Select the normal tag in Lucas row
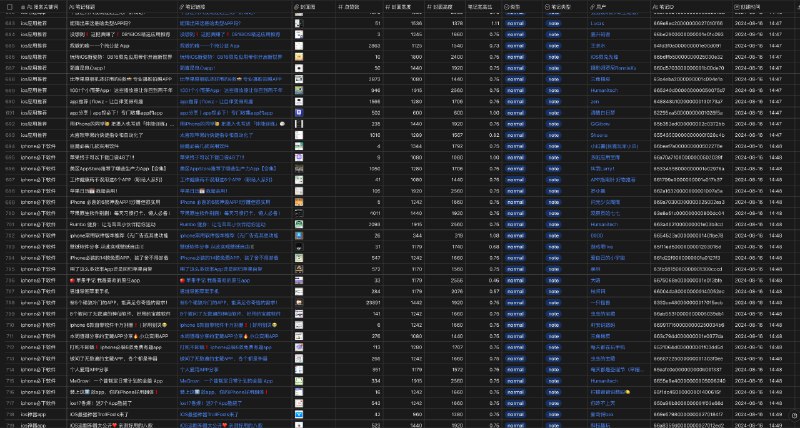800x428 pixels. click(515, 23)
